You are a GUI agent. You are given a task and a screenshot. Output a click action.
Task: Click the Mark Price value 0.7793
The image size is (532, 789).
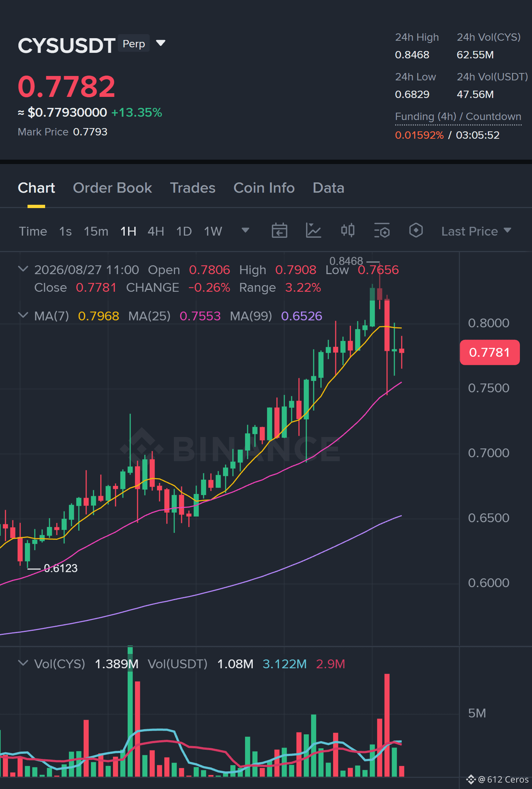pyautogui.click(x=90, y=132)
